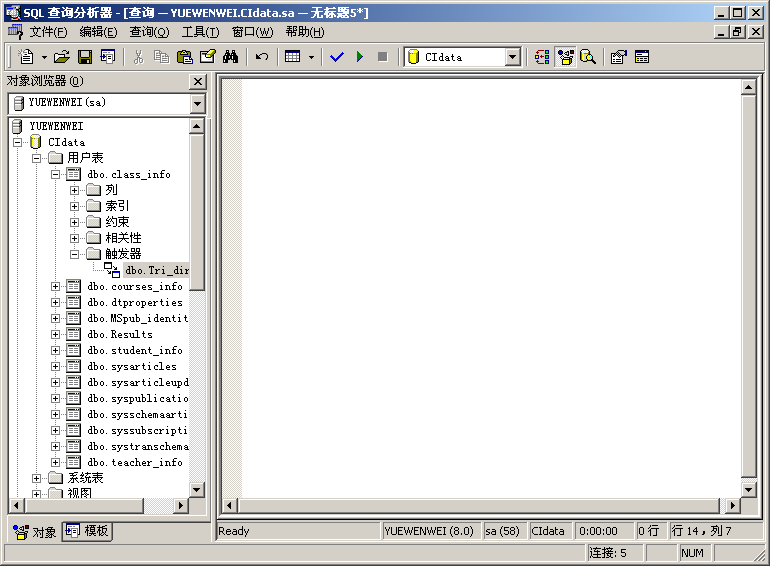Switch to the 模板 tab
Screen dimensions: 770x566
[87, 531]
